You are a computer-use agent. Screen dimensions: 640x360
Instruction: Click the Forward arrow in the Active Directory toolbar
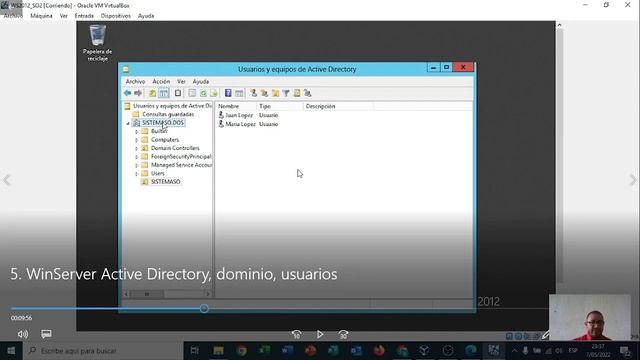[x=138, y=93]
